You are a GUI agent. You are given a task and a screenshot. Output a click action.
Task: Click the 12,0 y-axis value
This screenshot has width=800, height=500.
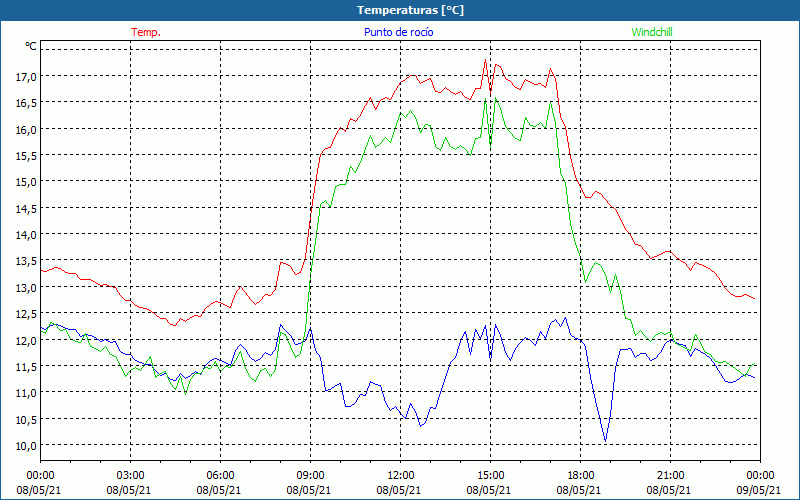(26, 340)
